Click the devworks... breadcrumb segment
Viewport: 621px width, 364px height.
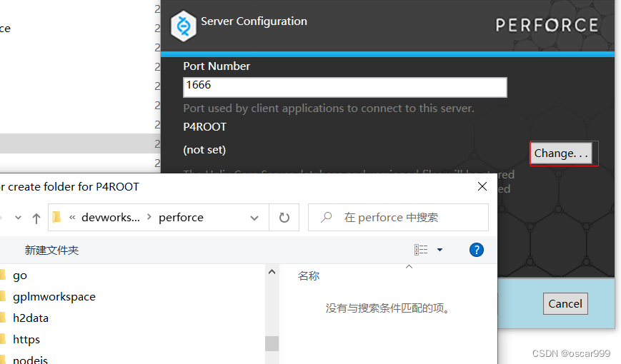point(111,217)
